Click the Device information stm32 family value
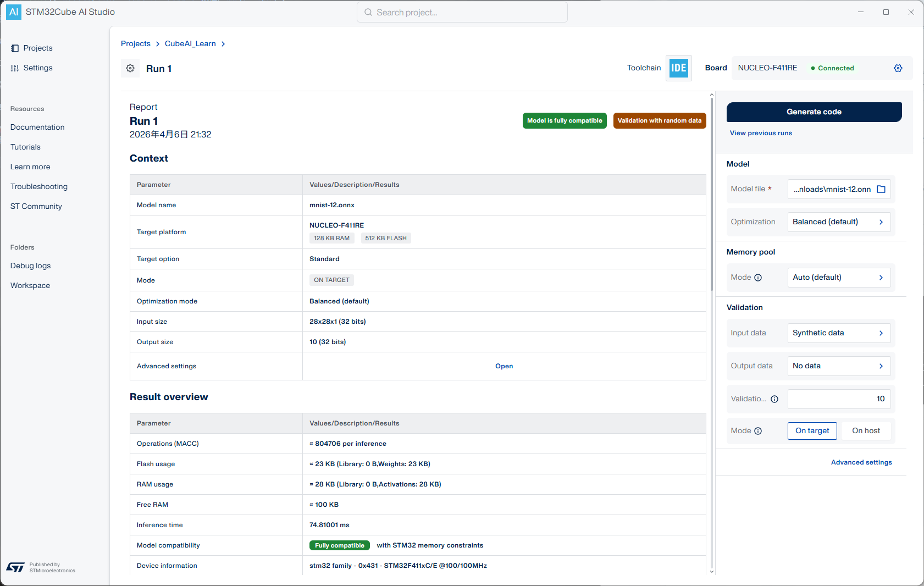924x586 pixels. click(398, 566)
